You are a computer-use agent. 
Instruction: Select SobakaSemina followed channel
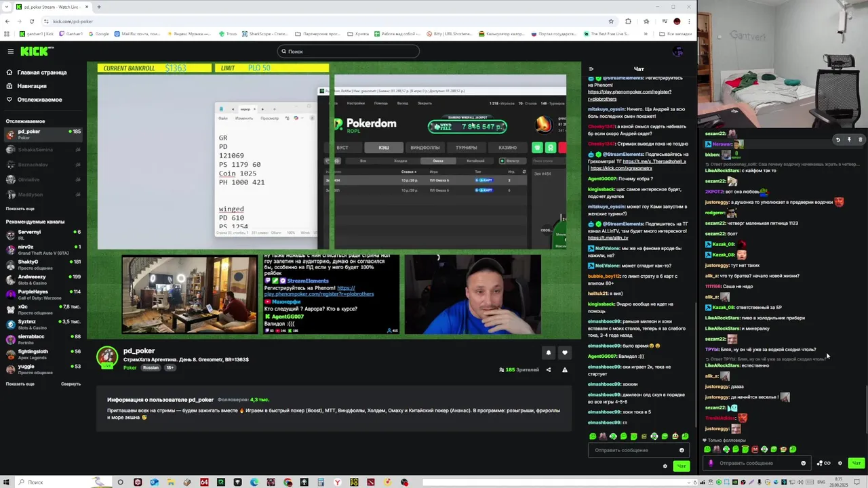coord(43,150)
